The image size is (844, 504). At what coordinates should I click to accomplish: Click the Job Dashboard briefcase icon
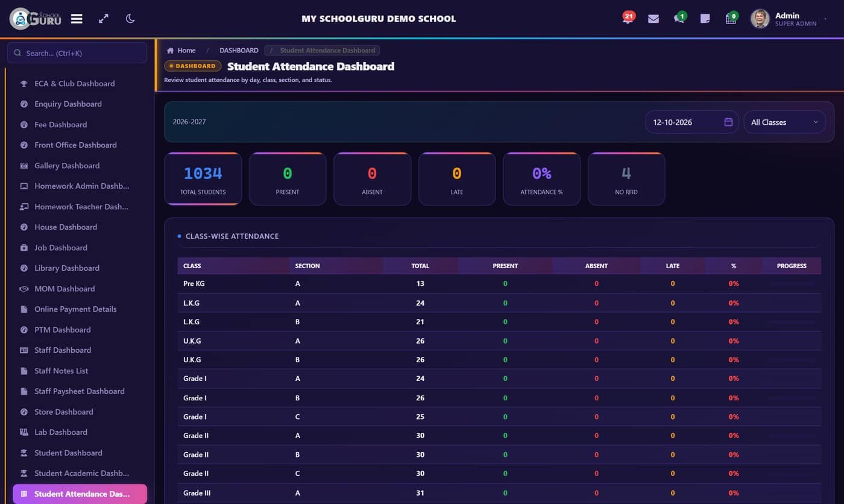(x=24, y=248)
